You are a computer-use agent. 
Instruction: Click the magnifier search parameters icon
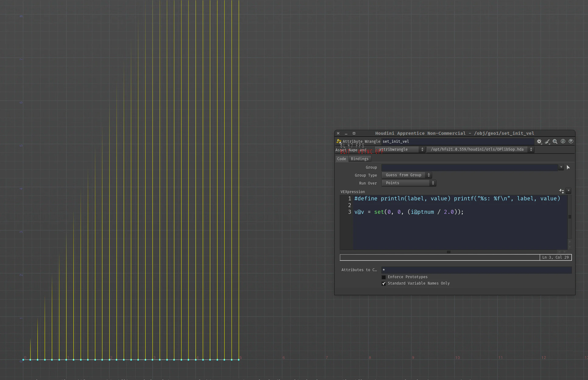tap(555, 142)
